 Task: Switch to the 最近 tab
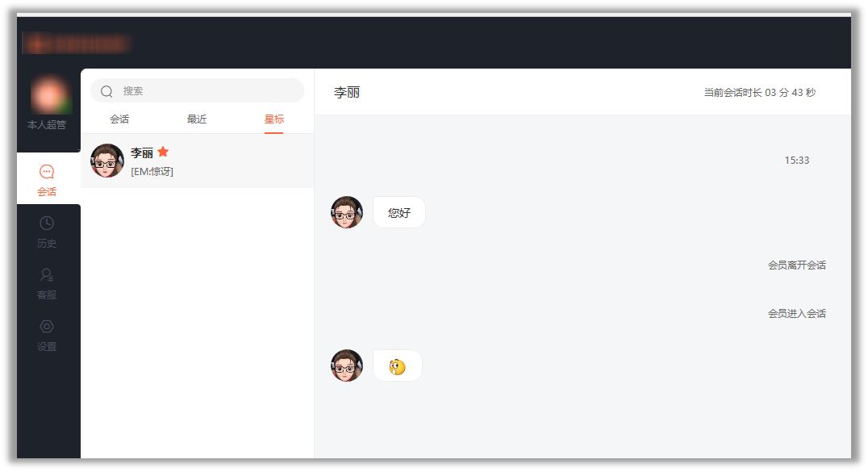[197, 119]
